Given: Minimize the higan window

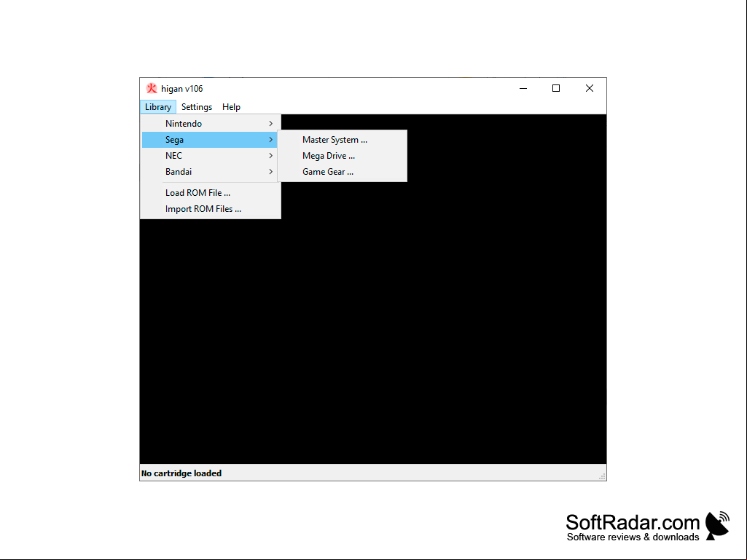Looking at the screenshot, I should [x=523, y=88].
